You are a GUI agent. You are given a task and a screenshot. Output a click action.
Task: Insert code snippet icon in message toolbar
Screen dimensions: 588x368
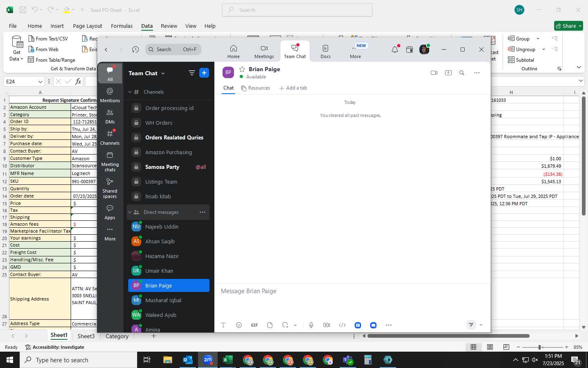(342, 325)
